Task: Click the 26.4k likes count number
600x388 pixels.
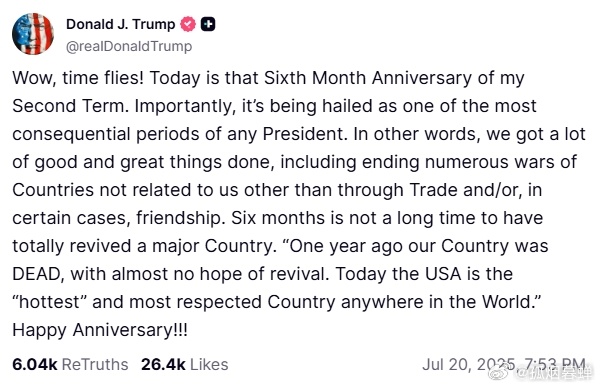Action: click(163, 364)
